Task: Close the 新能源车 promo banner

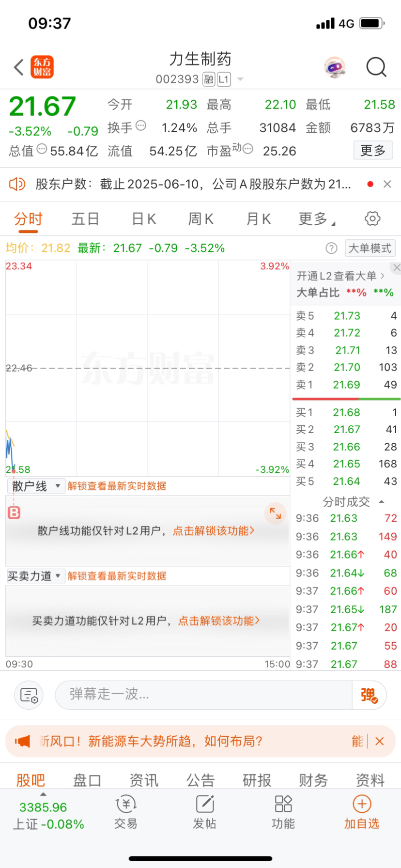Action: [x=380, y=741]
